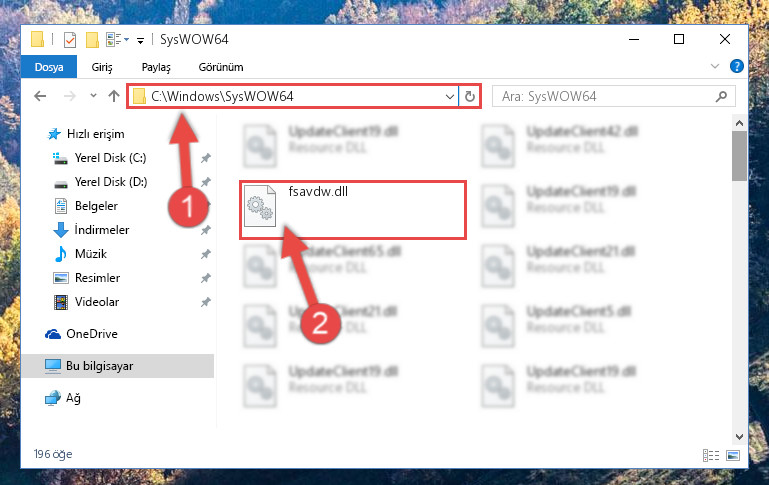The image size is (769, 485).
Task: Expand the ribbon with the chevron
Action: [x=715, y=66]
